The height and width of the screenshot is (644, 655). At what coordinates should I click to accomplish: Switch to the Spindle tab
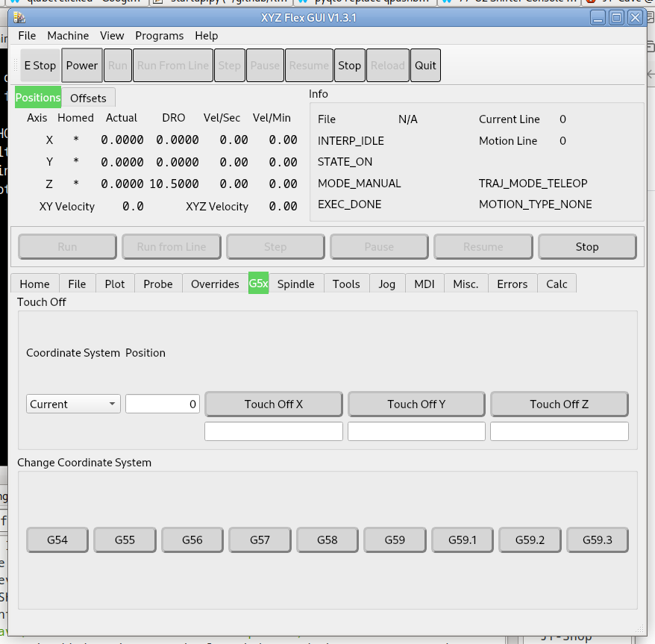[295, 284]
